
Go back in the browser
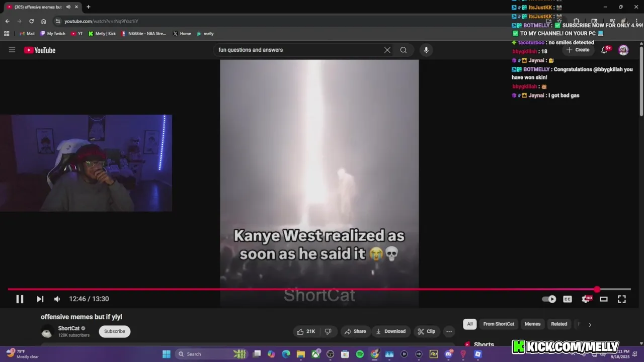click(x=7, y=21)
